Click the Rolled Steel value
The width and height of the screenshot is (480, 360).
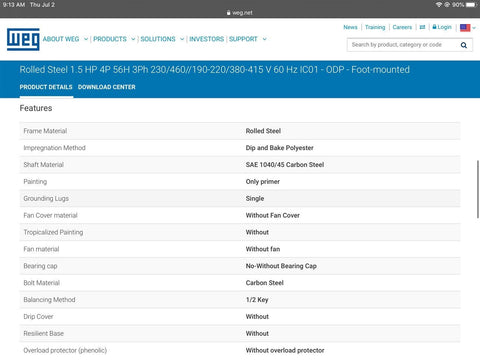tap(263, 131)
